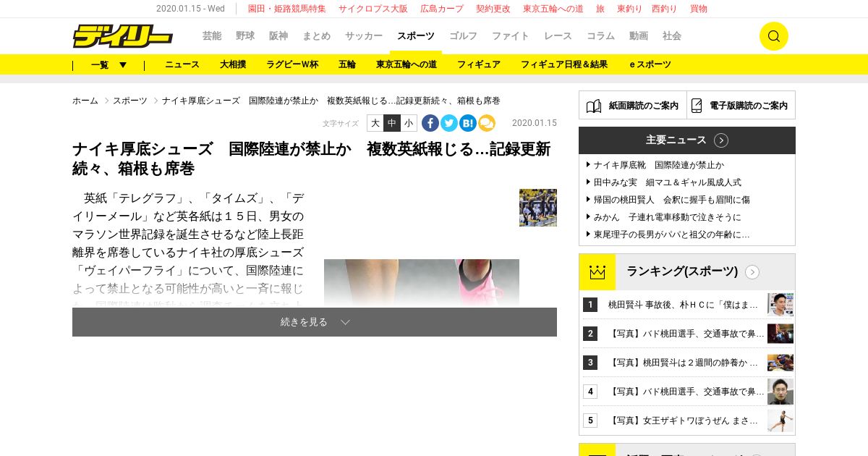The image size is (868, 456).
Task: Set font size to 大
Action: 375,123
